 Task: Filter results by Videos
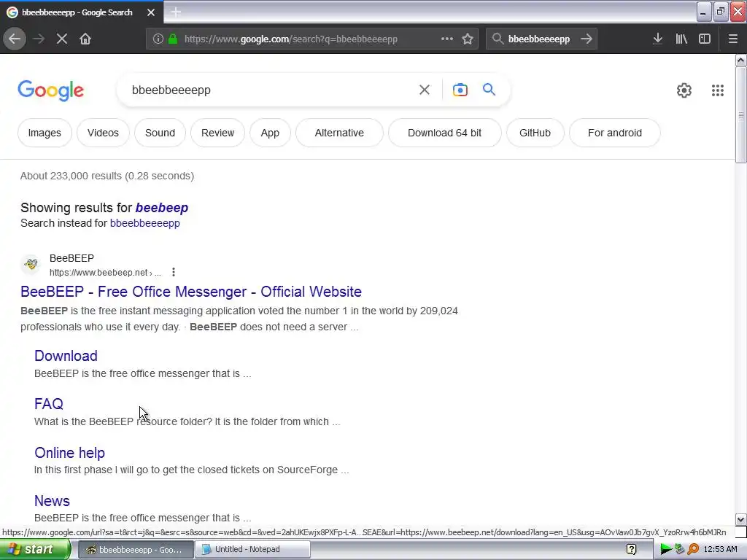click(x=103, y=133)
